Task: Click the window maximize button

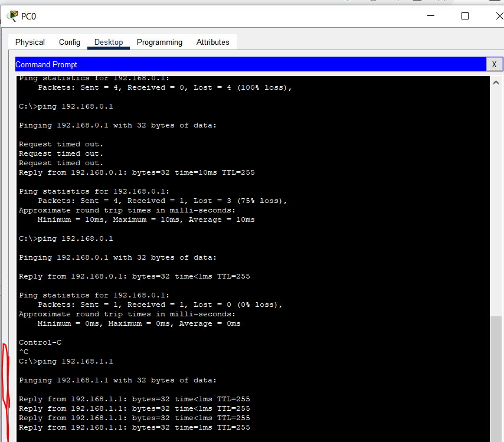Action: pos(466,16)
